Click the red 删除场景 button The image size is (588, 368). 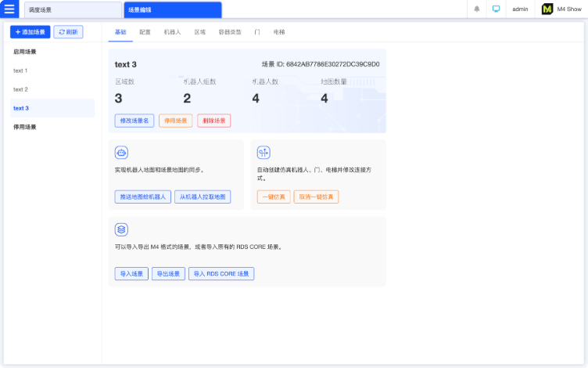click(213, 121)
